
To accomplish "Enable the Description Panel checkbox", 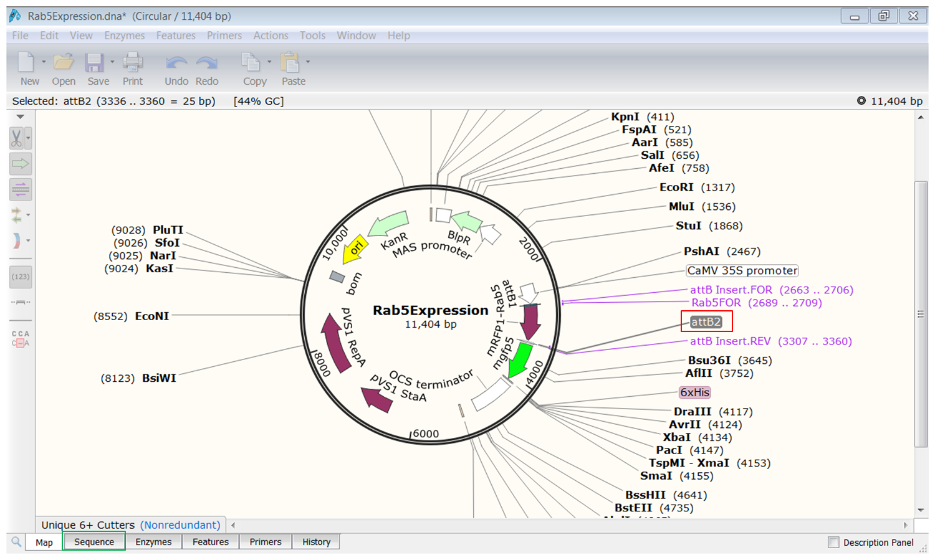I will point(833,542).
